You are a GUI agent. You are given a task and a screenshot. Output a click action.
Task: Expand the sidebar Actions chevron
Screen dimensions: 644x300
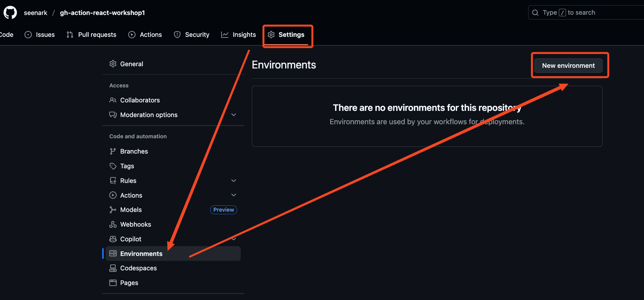[x=234, y=195]
